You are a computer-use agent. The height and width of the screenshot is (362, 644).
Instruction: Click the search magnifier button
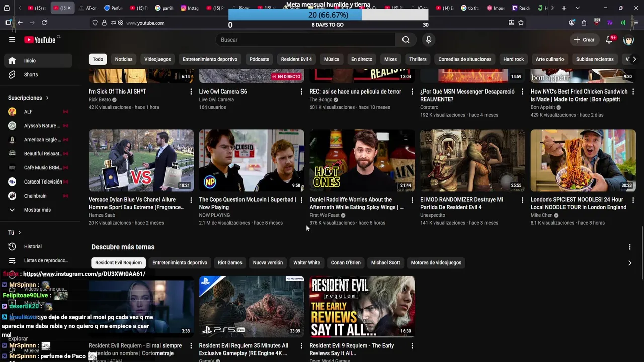(x=406, y=40)
